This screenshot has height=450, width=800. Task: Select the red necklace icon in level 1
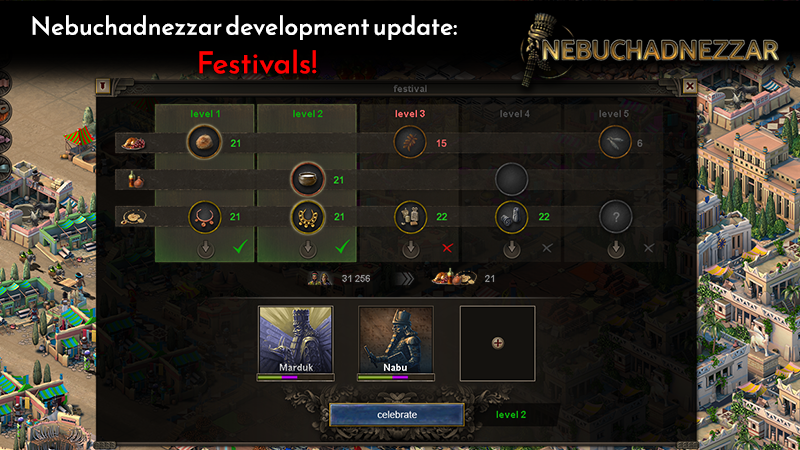[x=205, y=217]
